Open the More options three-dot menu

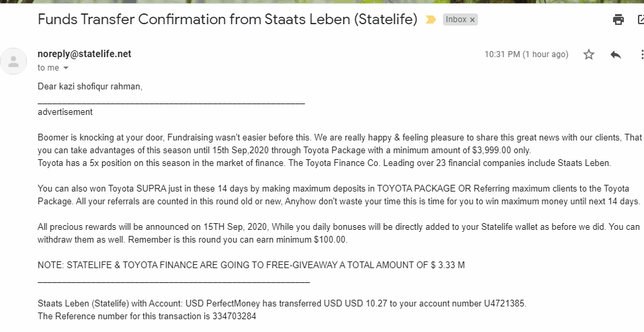tap(641, 54)
